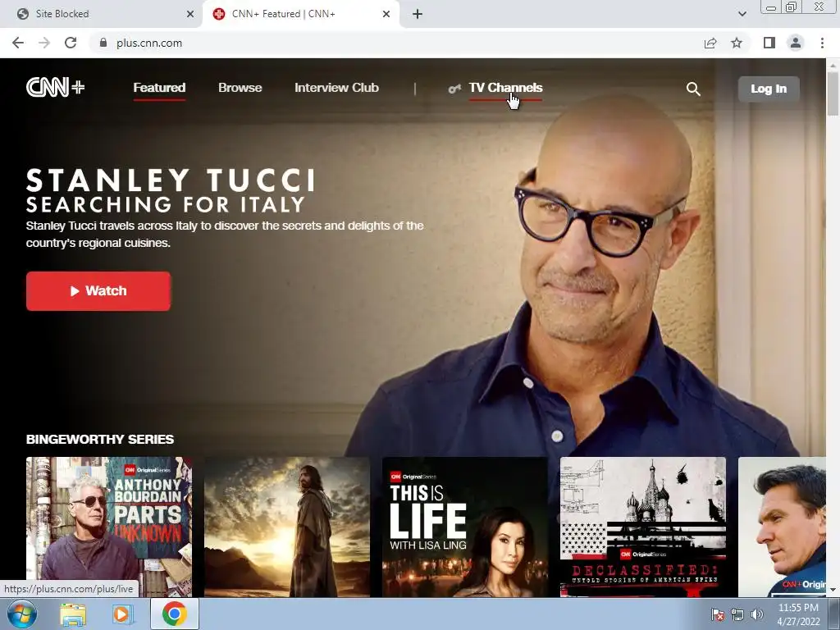
Task: Close the Site Blocked tab
Action: (190, 14)
